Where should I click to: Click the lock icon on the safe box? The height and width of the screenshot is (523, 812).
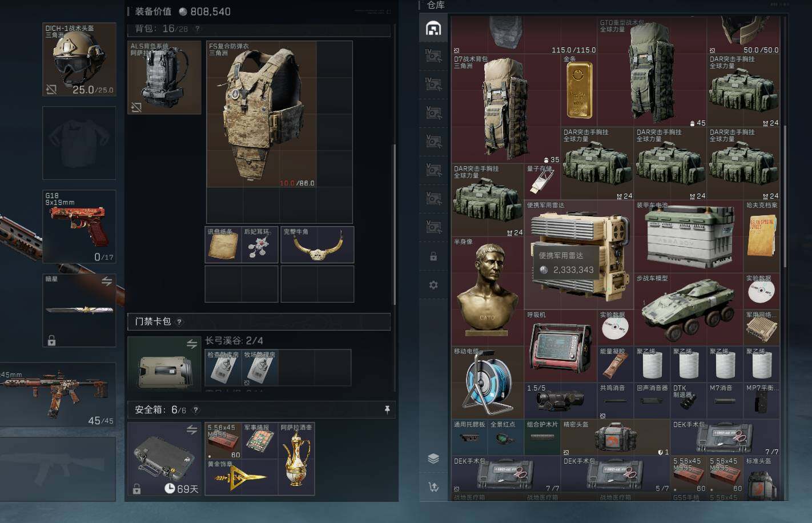136,489
